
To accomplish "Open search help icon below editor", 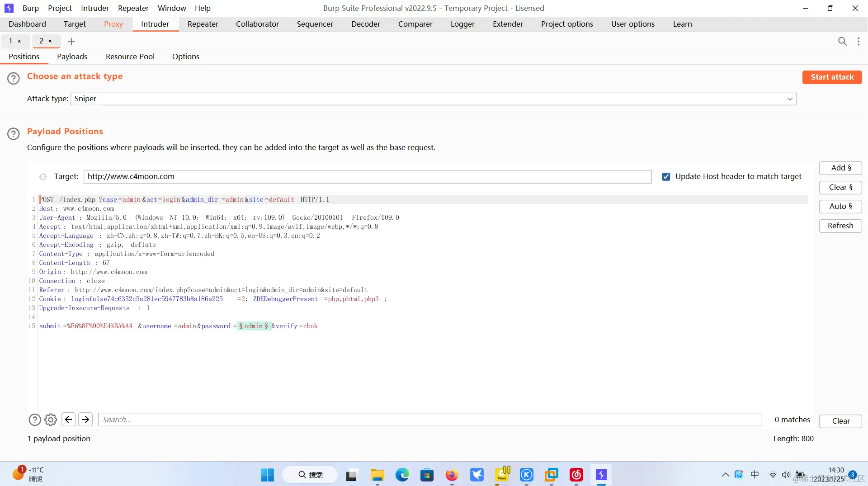I will (35, 420).
